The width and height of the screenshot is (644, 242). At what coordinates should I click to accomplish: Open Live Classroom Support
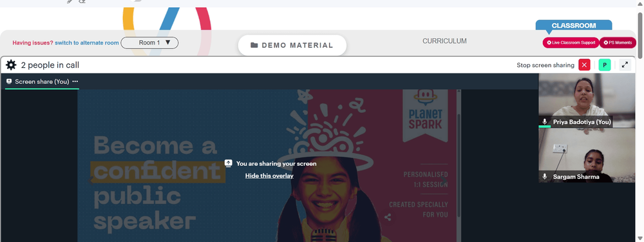(571, 43)
